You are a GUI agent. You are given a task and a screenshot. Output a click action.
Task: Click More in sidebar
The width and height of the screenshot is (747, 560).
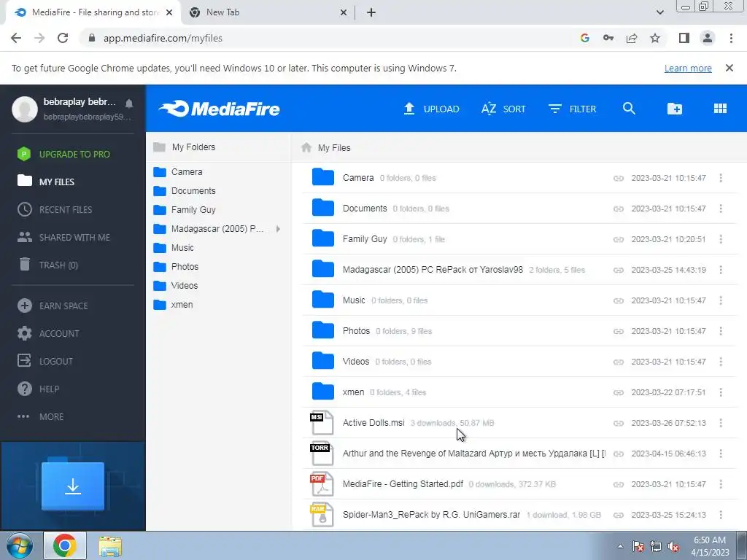[x=41, y=416]
